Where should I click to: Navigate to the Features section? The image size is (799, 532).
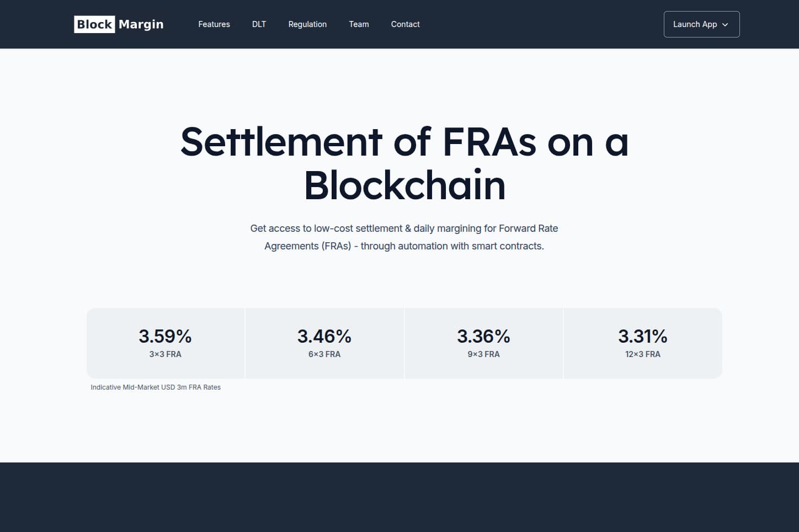coord(214,24)
